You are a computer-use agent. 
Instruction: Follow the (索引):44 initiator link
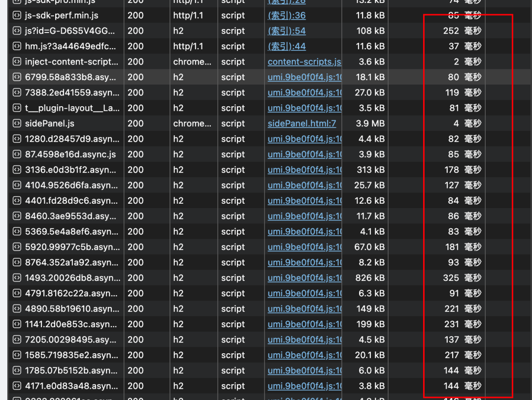point(287,46)
